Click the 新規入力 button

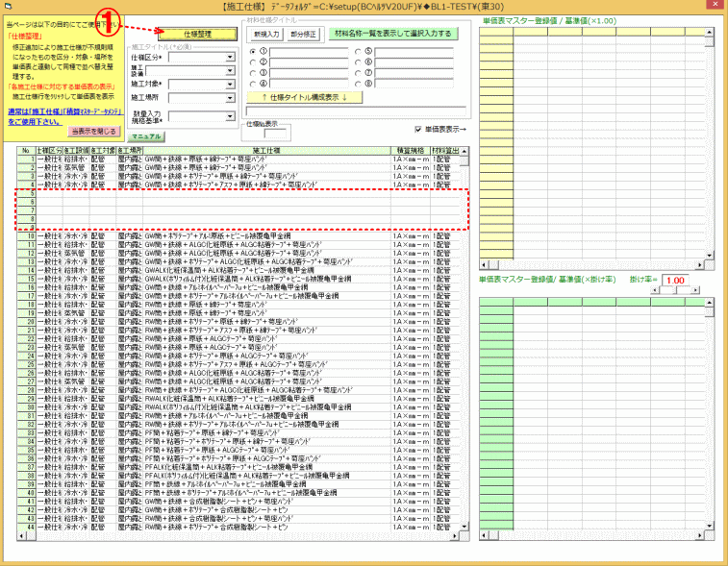tap(265, 34)
